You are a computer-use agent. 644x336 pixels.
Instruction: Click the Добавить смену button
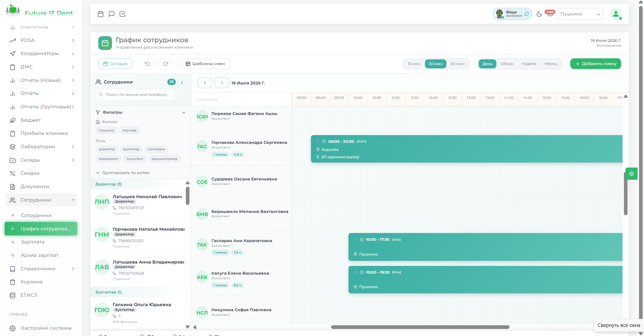tap(595, 64)
